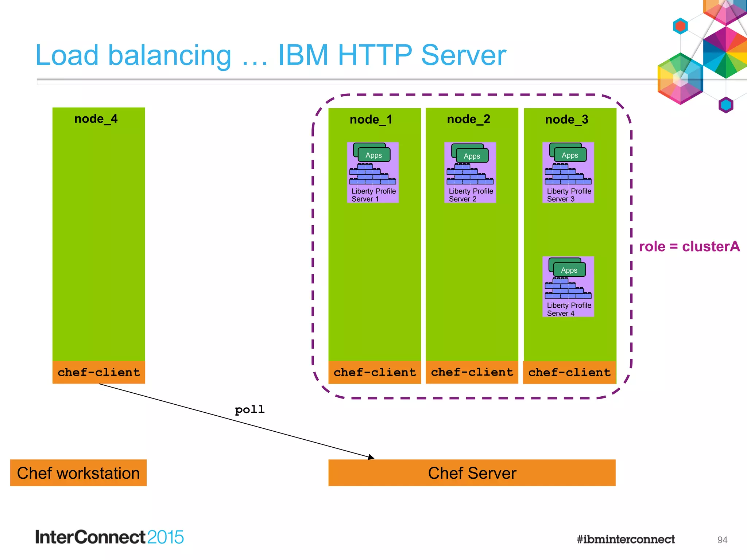The width and height of the screenshot is (747, 560).
Task: Click the chef-client bar under node_3
Action: pos(569,372)
